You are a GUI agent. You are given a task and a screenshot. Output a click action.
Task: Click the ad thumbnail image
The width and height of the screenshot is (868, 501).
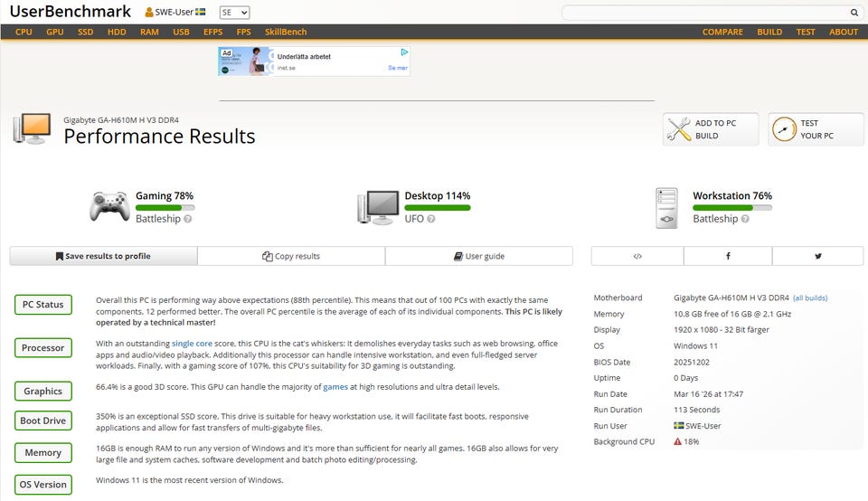(246, 61)
